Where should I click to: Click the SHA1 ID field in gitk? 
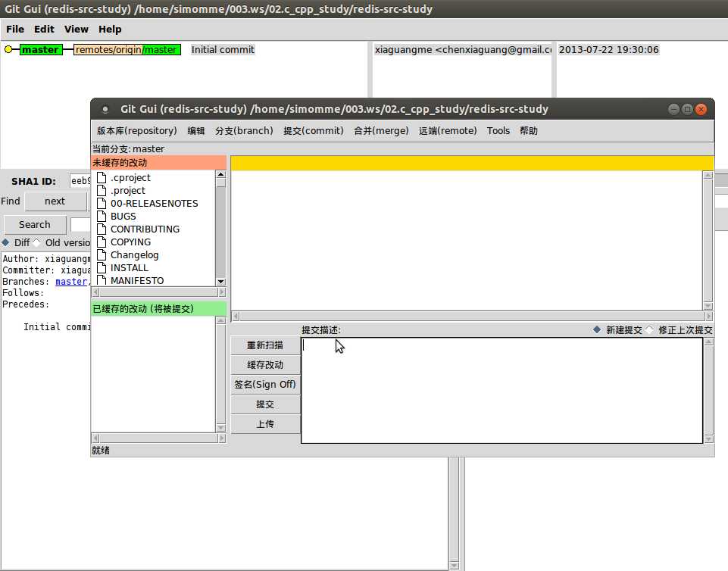[x=80, y=181]
